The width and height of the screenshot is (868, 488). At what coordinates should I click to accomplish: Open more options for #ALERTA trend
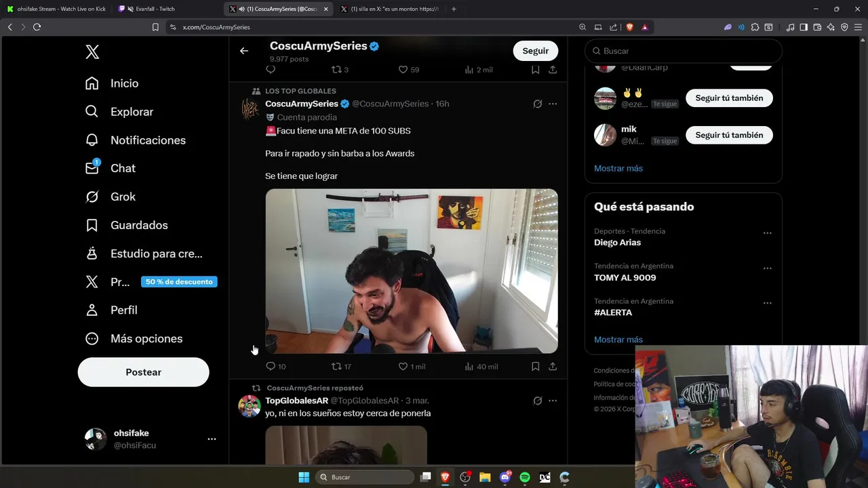tap(767, 303)
